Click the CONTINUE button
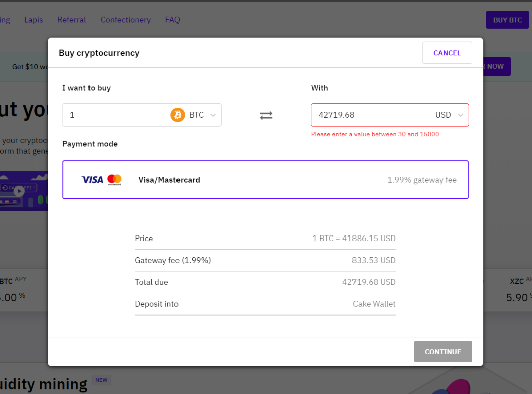Image resolution: width=532 pixels, height=394 pixels. 442,352
